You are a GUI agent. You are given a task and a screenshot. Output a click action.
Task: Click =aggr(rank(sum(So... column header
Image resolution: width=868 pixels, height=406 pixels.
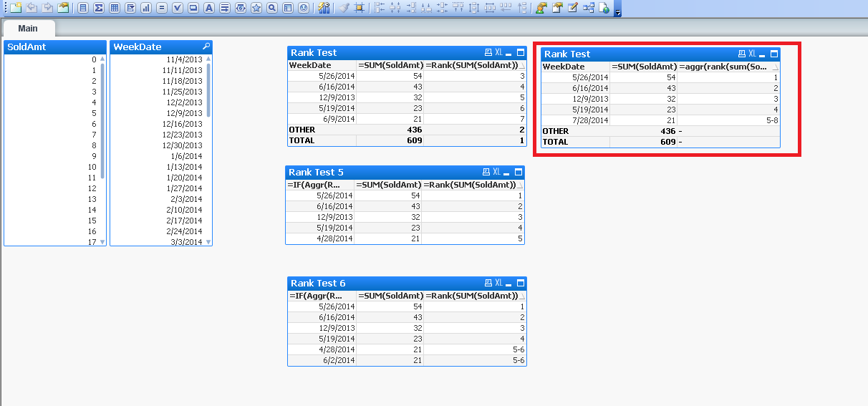(728, 67)
